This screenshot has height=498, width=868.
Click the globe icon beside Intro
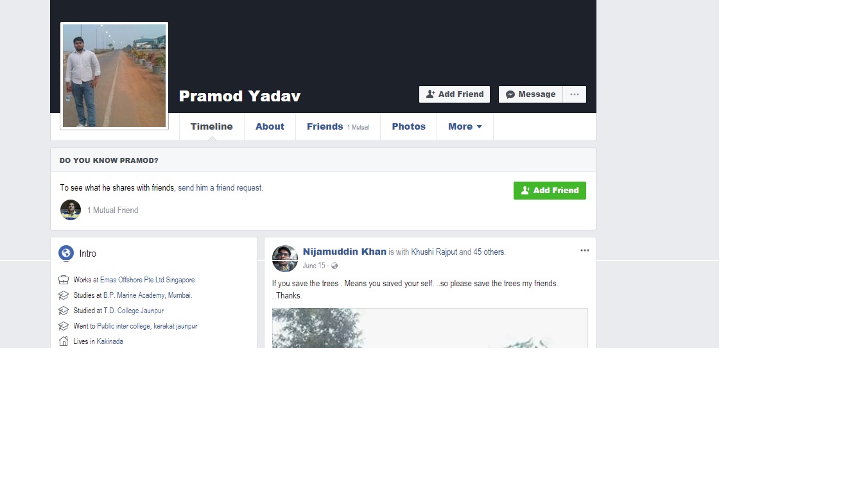(66, 253)
